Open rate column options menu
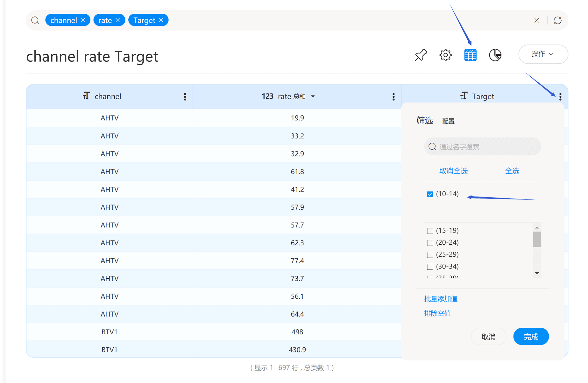This screenshot has height=383, width=588. pos(394,97)
